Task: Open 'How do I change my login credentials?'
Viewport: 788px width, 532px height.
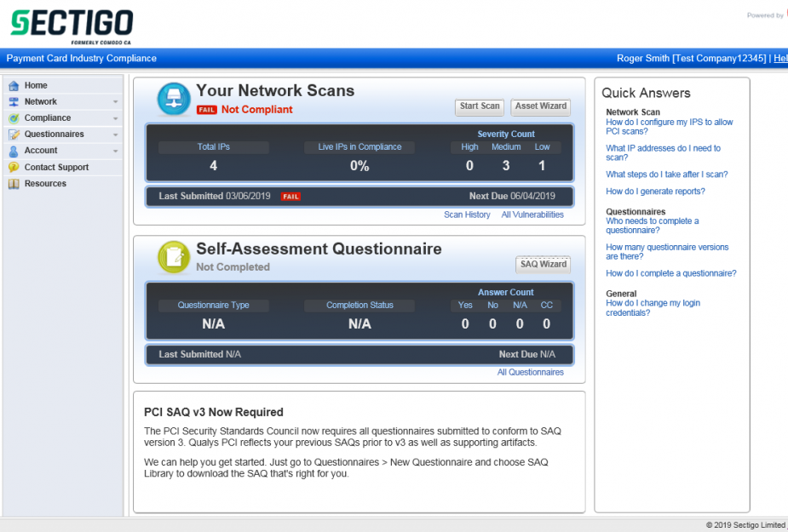Action: pos(653,308)
